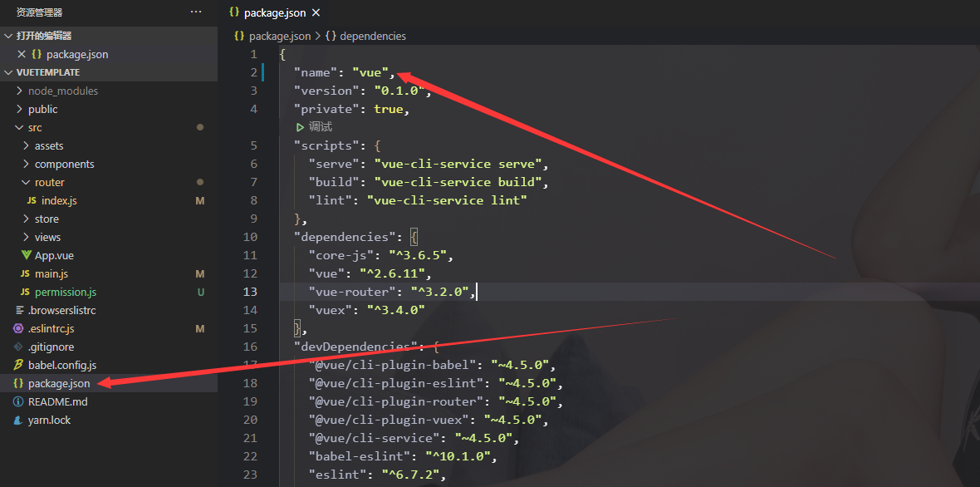
Task: Click the "private" key on line 4
Action: [x=327, y=109]
